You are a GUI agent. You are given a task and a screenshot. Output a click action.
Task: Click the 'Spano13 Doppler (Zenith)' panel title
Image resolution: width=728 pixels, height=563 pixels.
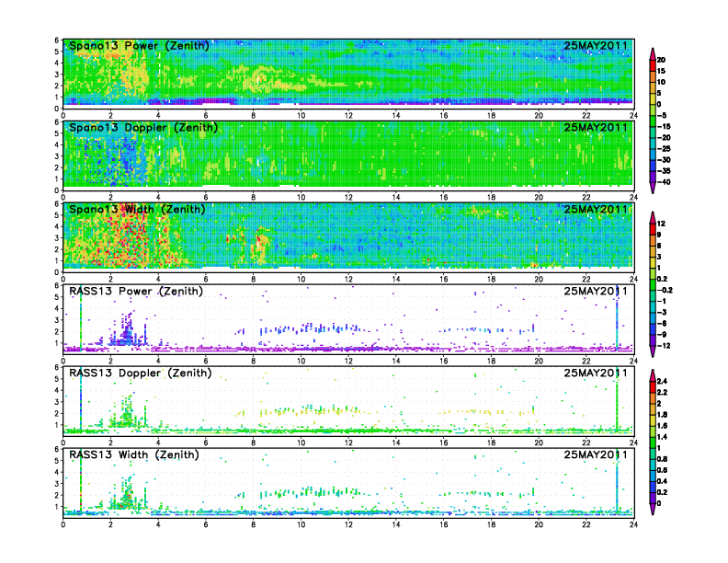coord(143,127)
